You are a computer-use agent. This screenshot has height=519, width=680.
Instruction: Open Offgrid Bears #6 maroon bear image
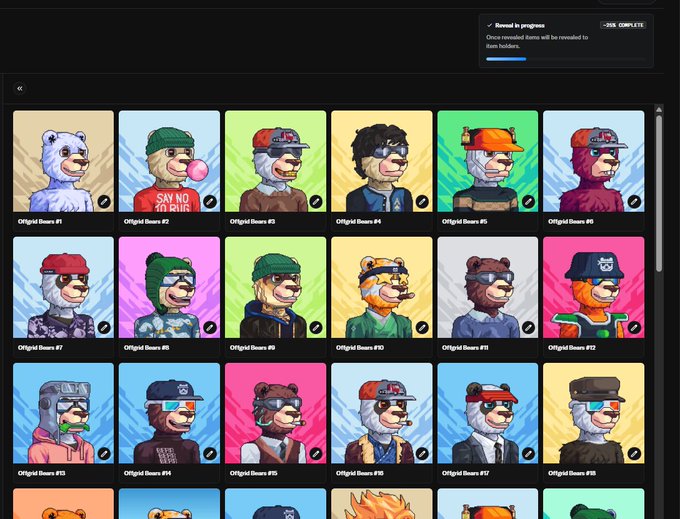click(594, 161)
